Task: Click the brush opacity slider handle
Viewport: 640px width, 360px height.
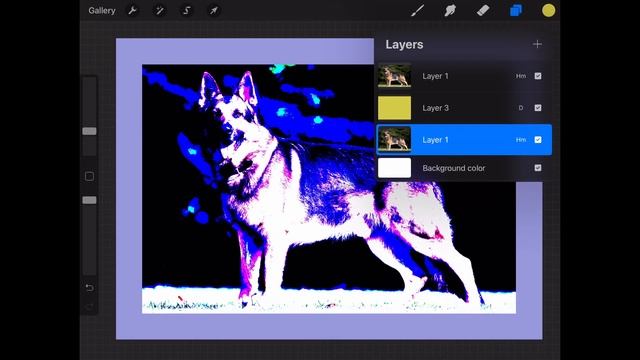Action: [89, 200]
